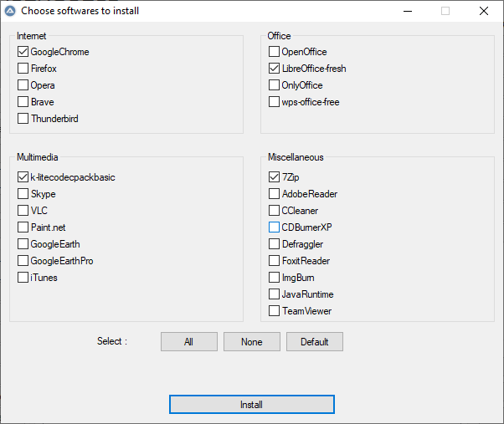
Task: Check the CDBurnerXP option
Action: pyautogui.click(x=274, y=227)
